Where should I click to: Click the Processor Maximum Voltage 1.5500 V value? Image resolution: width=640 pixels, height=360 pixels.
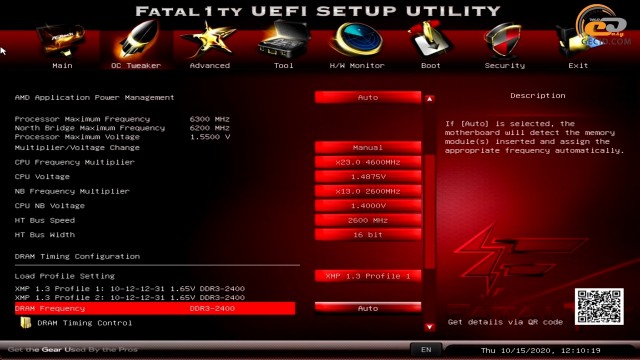point(210,137)
